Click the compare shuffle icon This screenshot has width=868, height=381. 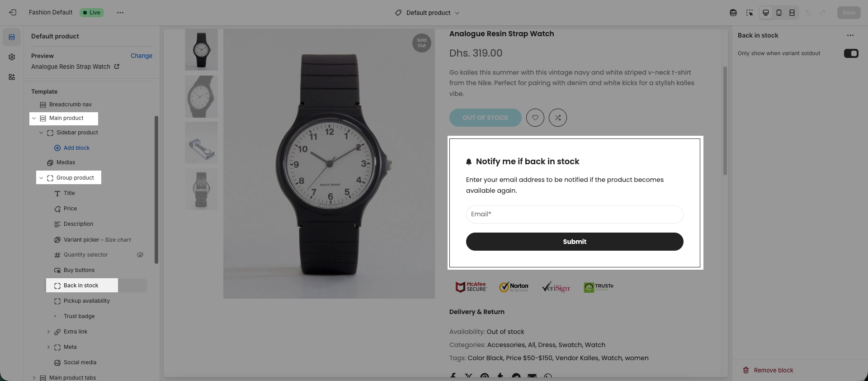(558, 118)
